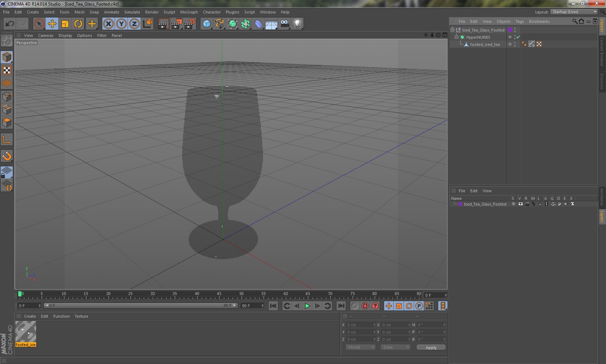
Task: Click the purple layer swatch on Iced_Tea_Glass_Footed
Action: [x=510, y=30]
